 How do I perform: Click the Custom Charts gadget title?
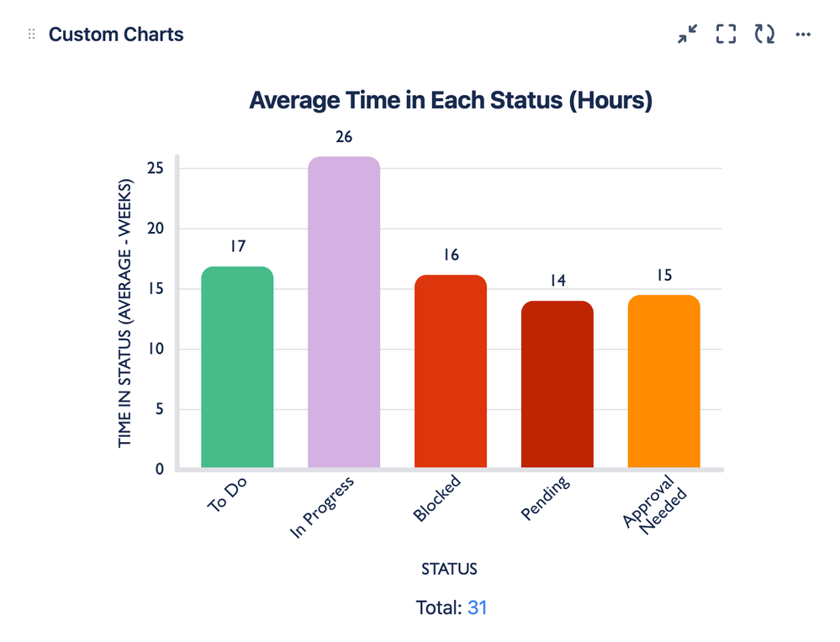pyautogui.click(x=116, y=34)
